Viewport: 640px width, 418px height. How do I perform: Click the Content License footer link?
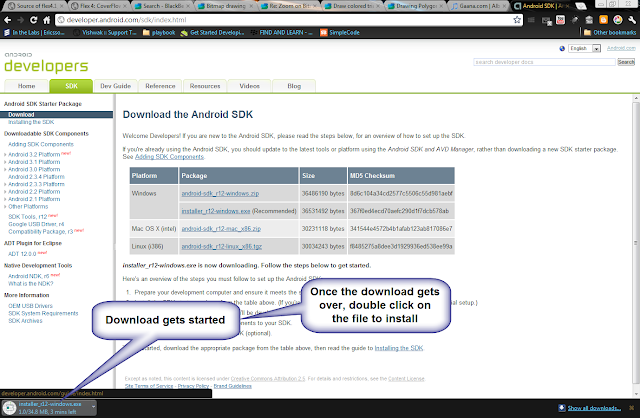pyautogui.click(x=406, y=379)
